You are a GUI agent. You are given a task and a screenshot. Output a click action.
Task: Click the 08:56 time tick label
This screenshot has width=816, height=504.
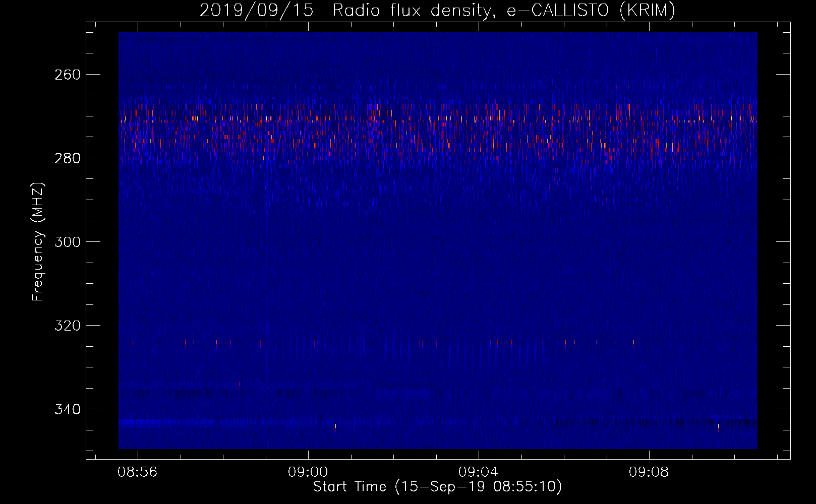pos(137,472)
